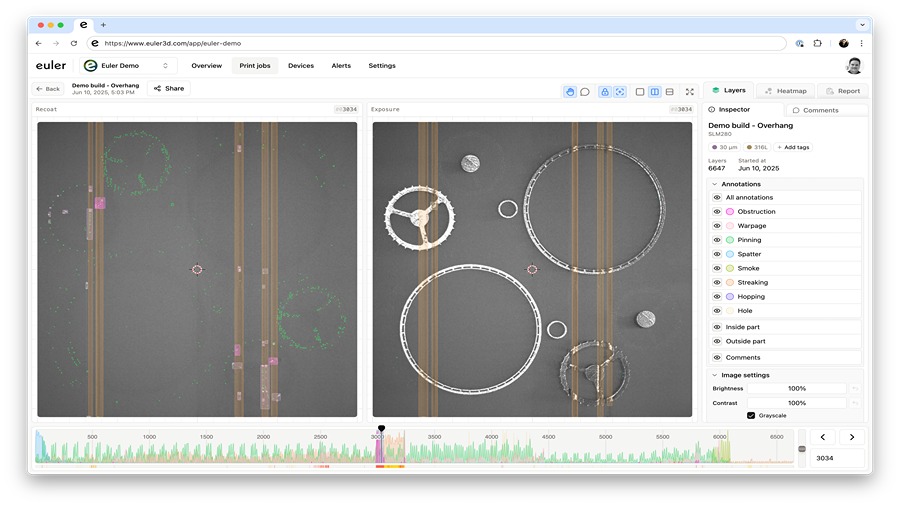Go to previous layer arrow
This screenshot has height=506, width=900.
[x=822, y=437]
